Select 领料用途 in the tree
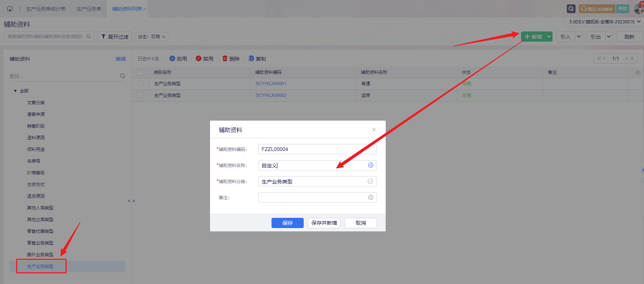 36,149
